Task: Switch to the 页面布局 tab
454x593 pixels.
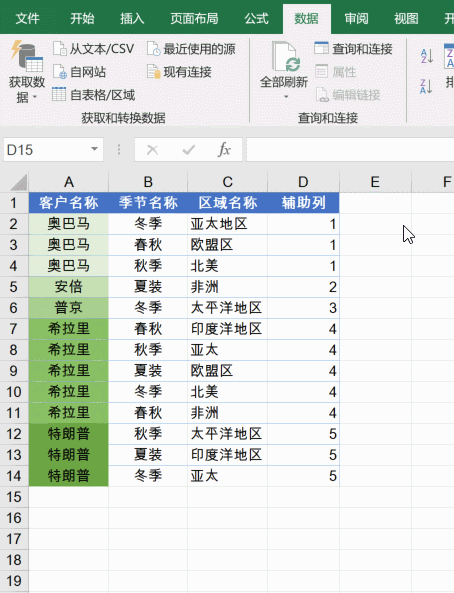Action: click(x=194, y=18)
